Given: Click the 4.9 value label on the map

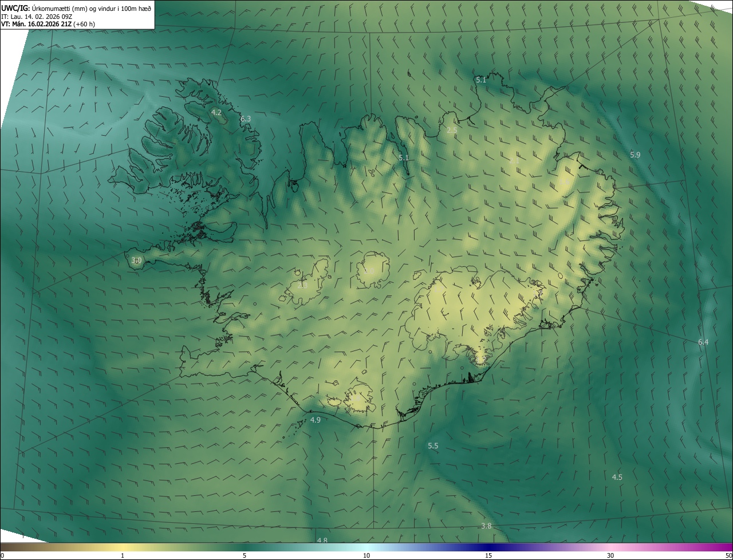Looking at the screenshot, I should (x=315, y=420).
